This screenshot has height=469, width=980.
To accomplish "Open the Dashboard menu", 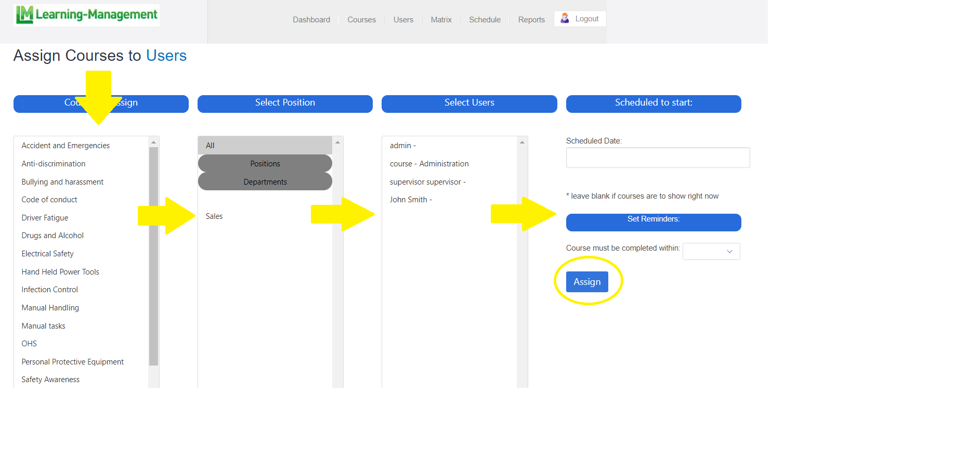I will 311,20.
